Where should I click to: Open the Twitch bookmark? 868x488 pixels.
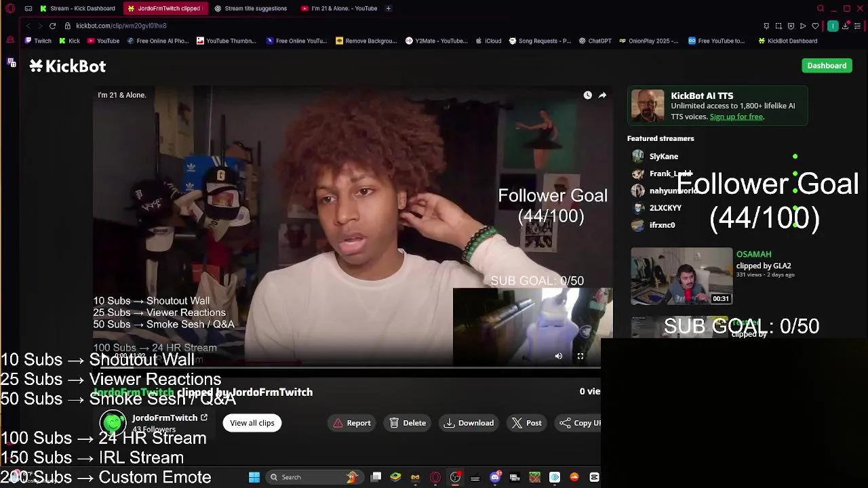pyautogui.click(x=38, y=41)
